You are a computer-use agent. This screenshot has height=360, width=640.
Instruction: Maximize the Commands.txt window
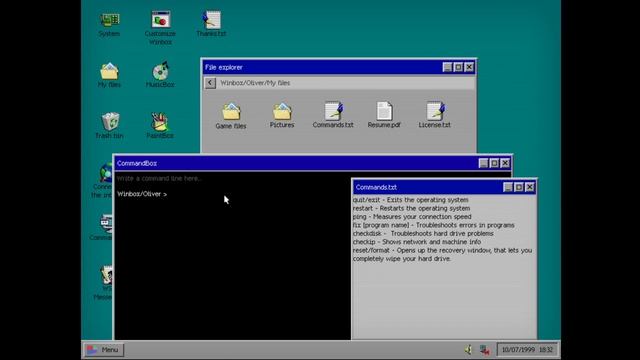519,187
